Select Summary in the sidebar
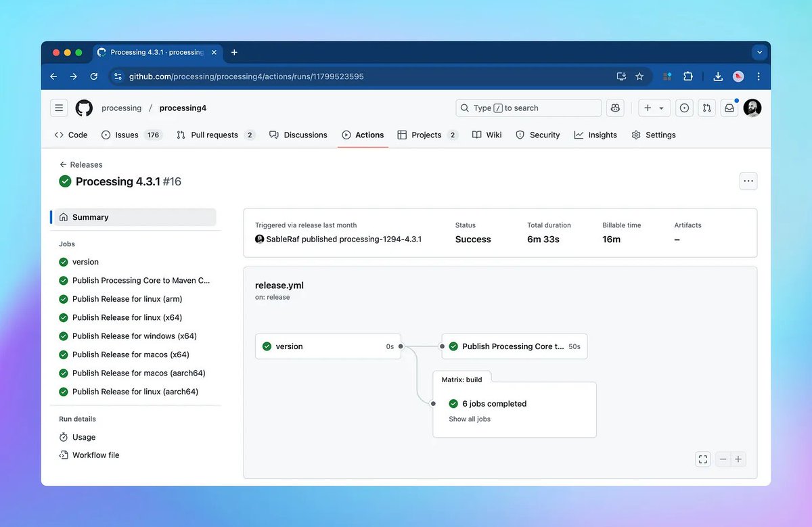 click(135, 217)
